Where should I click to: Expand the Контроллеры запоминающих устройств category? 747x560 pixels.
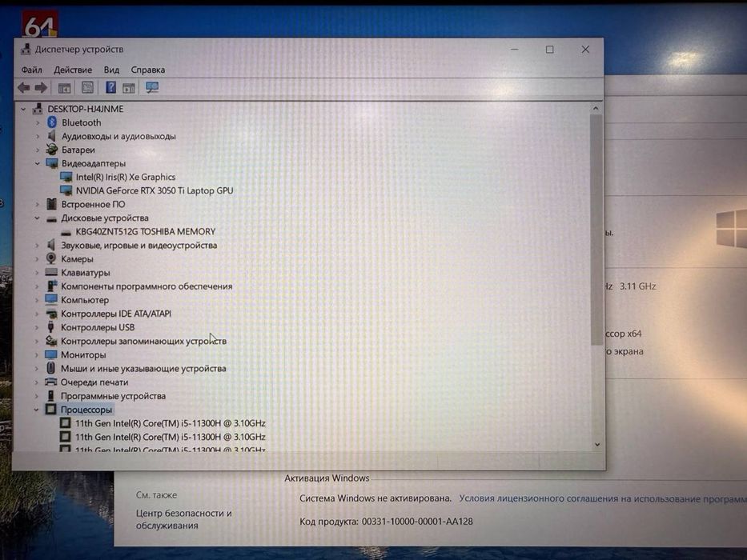37,342
